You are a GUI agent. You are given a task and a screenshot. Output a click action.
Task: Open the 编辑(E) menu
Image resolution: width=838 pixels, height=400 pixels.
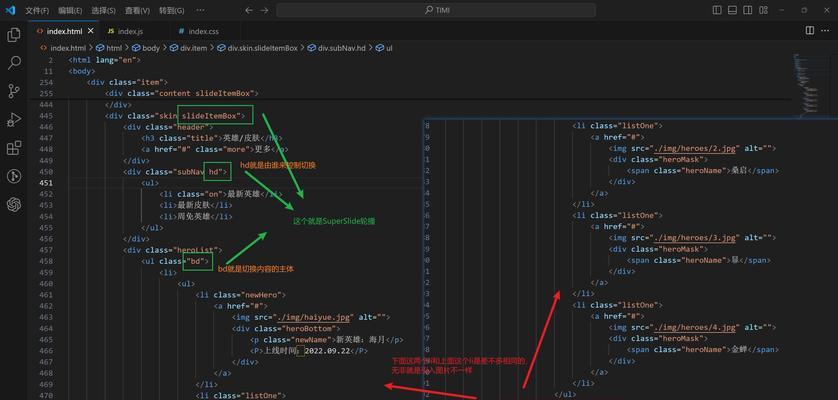click(70, 11)
